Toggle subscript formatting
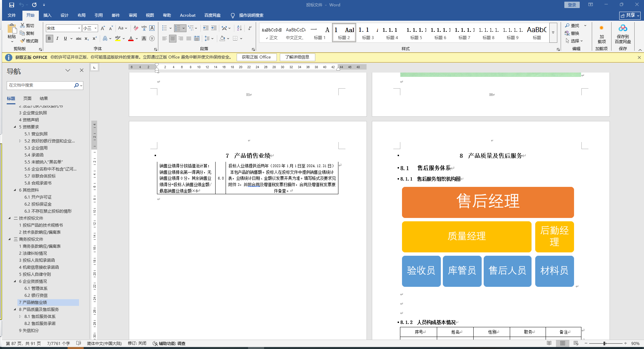The image size is (644, 349). tap(87, 38)
